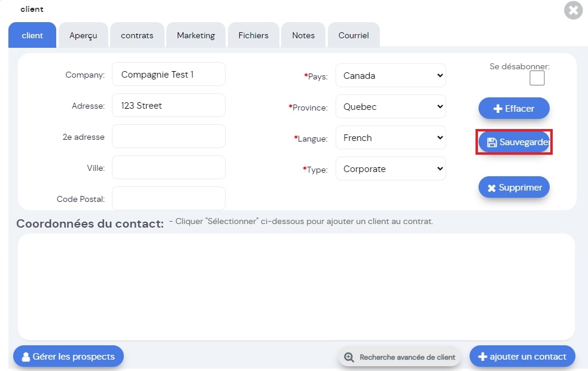Open the Pays dropdown showing Canada
This screenshot has width=588, height=371.
(391, 76)
